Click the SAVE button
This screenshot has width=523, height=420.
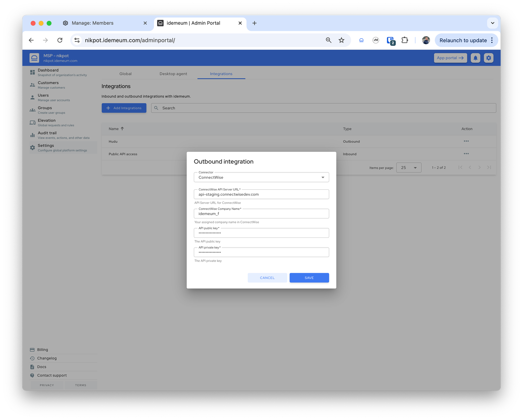click(309, 278)
